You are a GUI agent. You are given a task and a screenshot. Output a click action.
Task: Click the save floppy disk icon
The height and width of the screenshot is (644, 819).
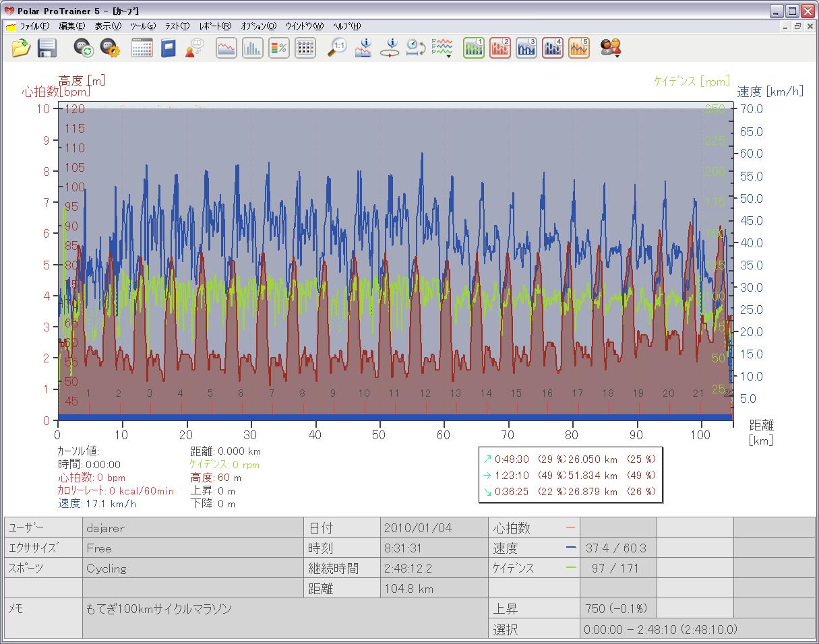[47, 48]
